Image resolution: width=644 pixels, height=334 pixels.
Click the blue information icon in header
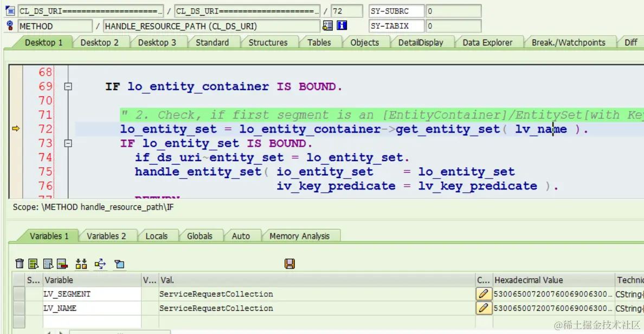coord(342,26)
